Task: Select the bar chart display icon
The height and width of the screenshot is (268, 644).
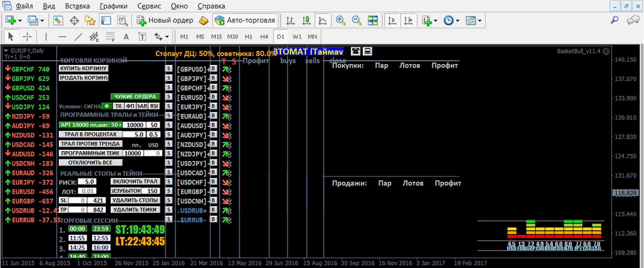Action: point(290,21)
